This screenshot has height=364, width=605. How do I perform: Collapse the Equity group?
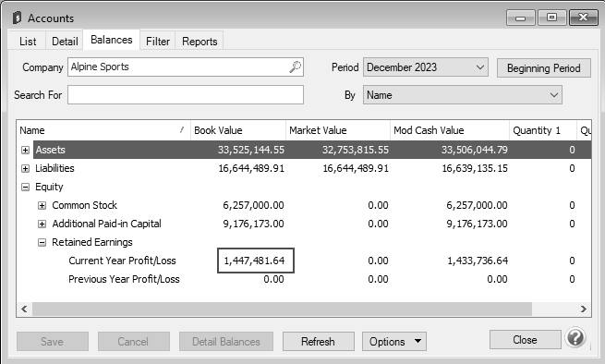click(26, 187)
